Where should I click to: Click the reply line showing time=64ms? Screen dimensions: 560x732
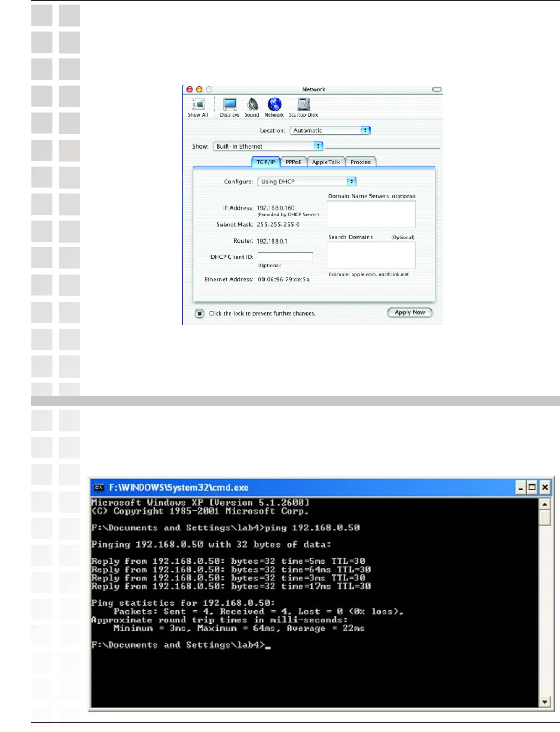[x=231, y=570]
